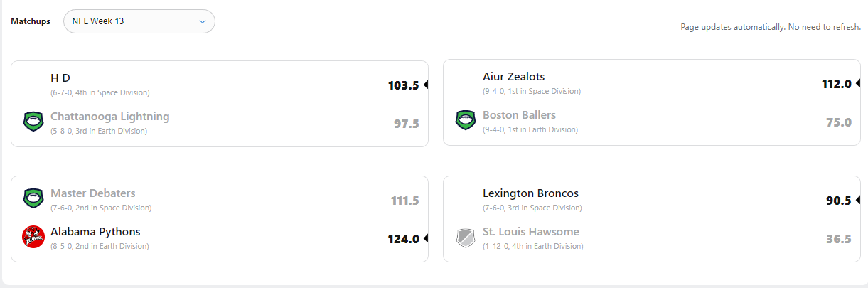The width and height of the screenshot is (868, 288).
Task: Click winner arrow beside Alabama Pythons' 124.0
Action: 426,238
